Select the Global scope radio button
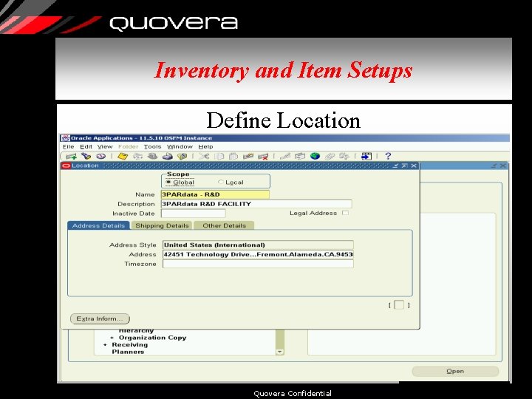Screen dimensions: 532x399 (168, 183)
